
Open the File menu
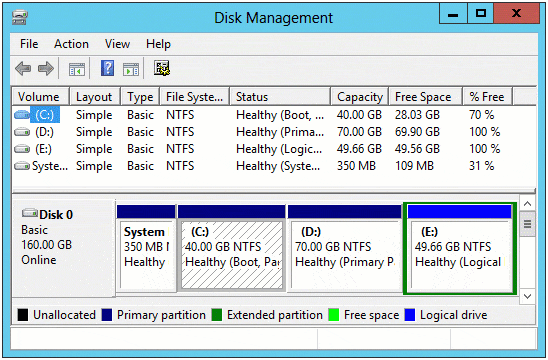pyautogui.click(x=29, y=44)
